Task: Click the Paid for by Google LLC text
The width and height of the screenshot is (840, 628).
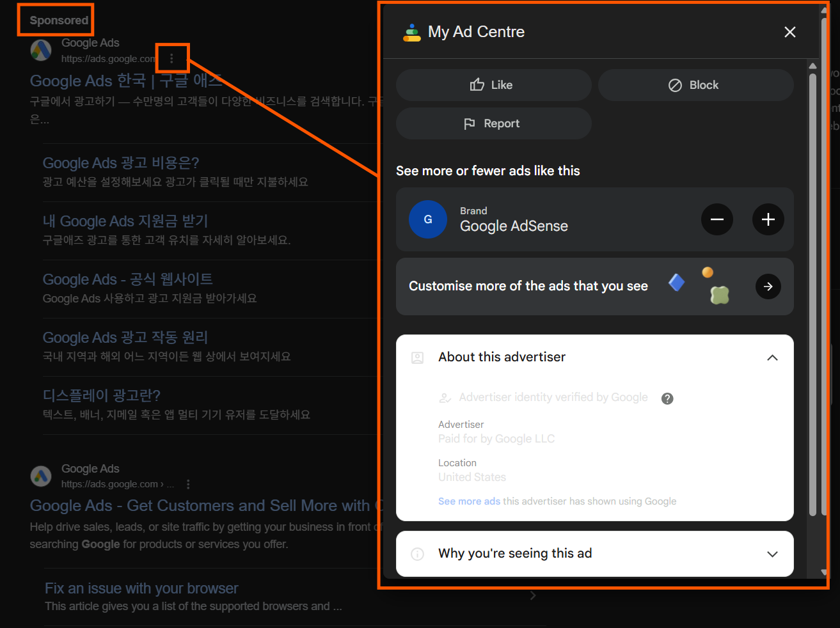Action: pos(496,439)
